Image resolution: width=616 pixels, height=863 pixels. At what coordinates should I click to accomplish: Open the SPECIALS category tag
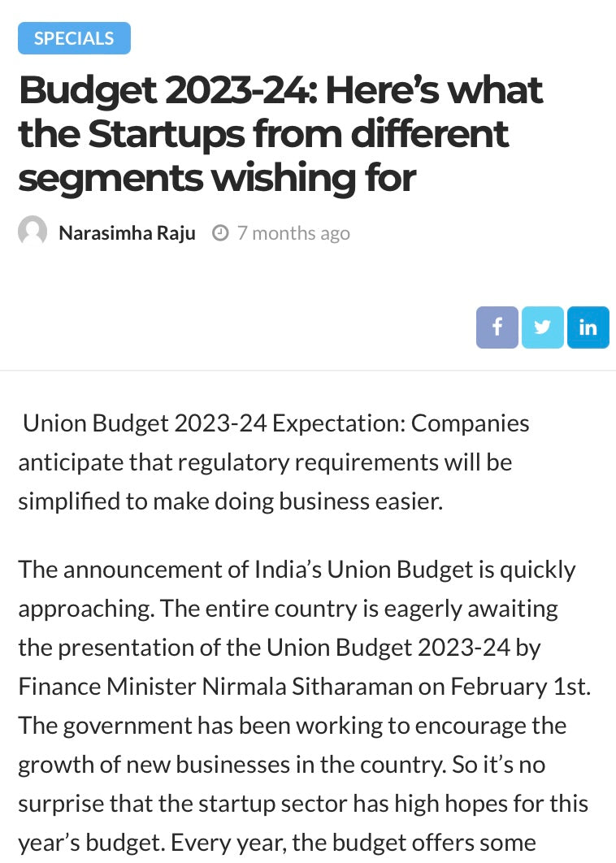(74, 38)
